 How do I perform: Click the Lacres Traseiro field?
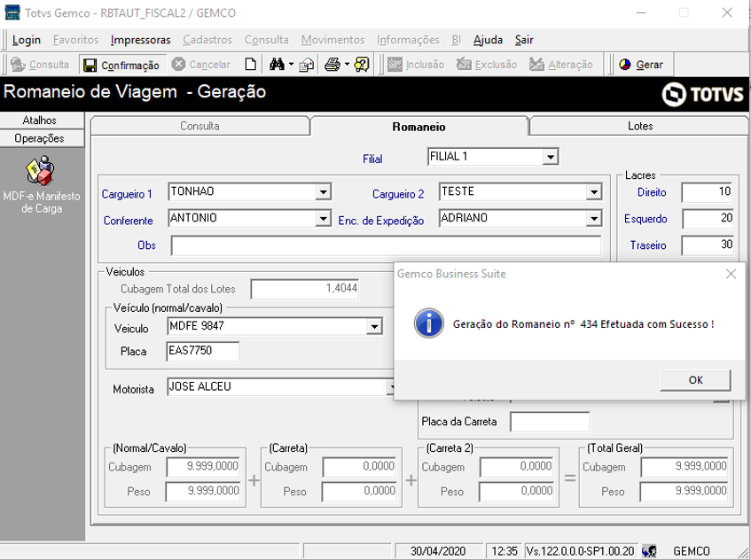point(707,245)
